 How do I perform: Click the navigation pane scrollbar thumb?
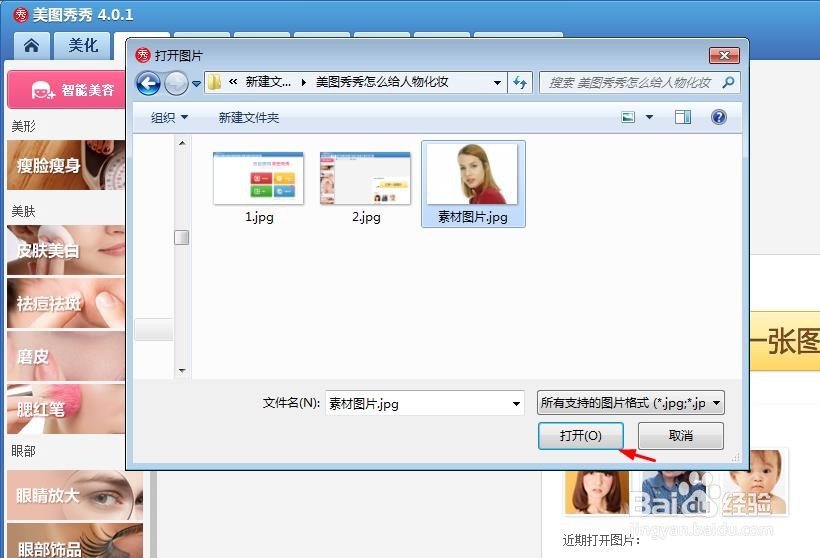(x=181, y=237)
